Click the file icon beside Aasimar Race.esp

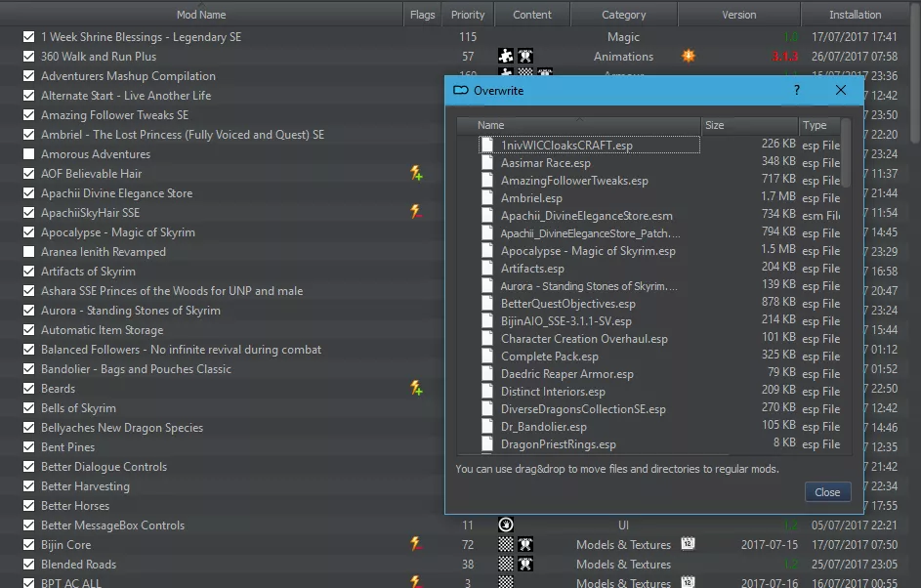487,163
